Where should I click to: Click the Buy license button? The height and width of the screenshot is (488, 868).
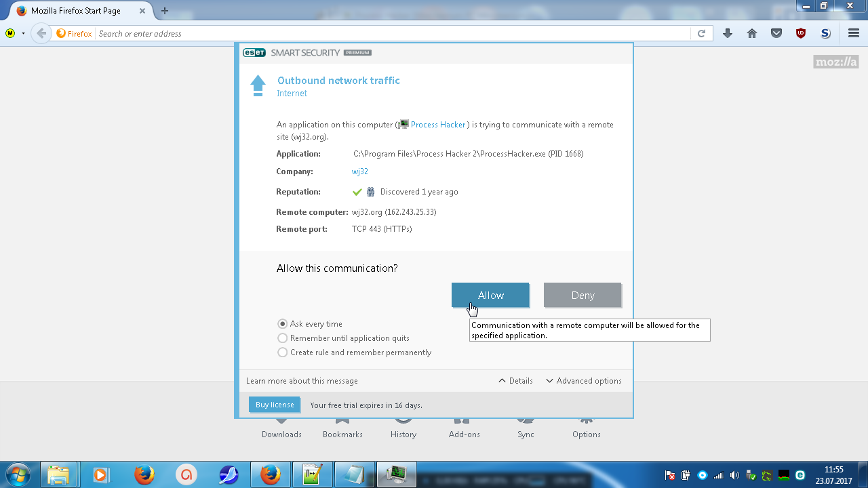tap(275, 405)
